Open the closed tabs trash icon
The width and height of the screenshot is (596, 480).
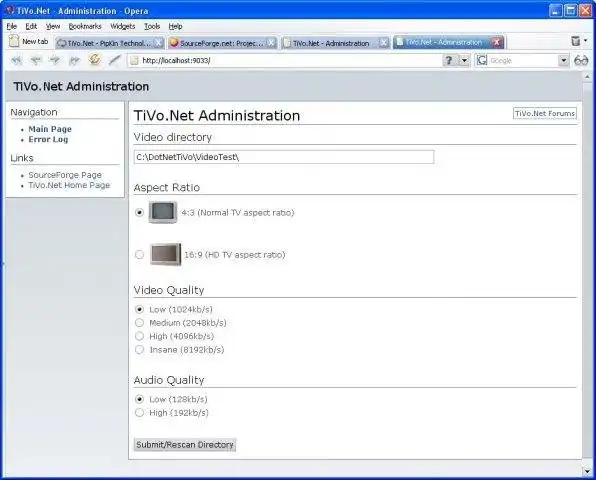tap(575, 41)
